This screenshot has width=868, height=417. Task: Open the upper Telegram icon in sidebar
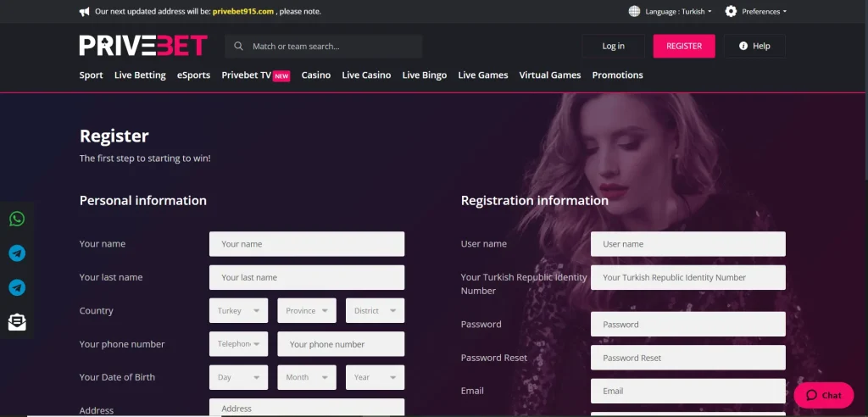pyautogui.click(x=17, y=253)
